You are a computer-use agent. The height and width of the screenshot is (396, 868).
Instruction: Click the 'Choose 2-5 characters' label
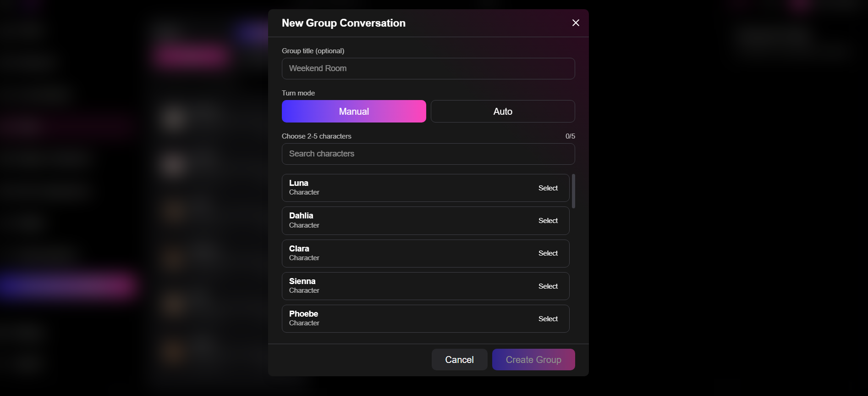coord(316,136)
